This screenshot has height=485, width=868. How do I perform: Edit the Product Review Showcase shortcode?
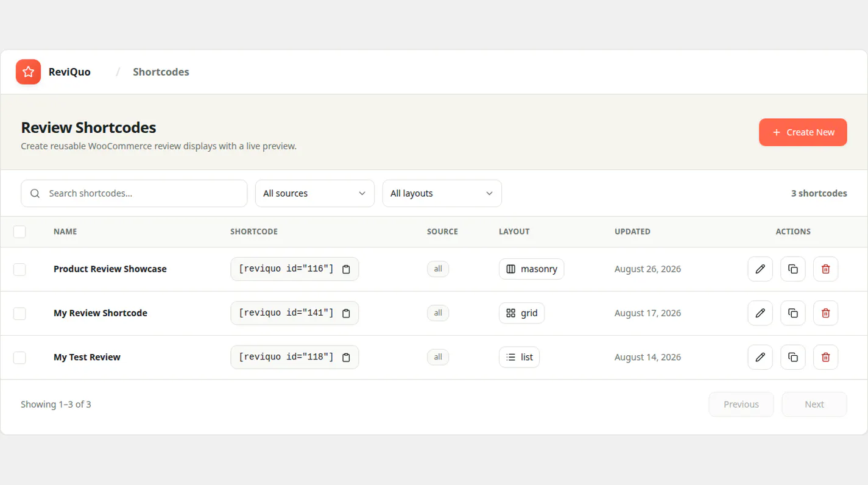click(x=760, y=269)
